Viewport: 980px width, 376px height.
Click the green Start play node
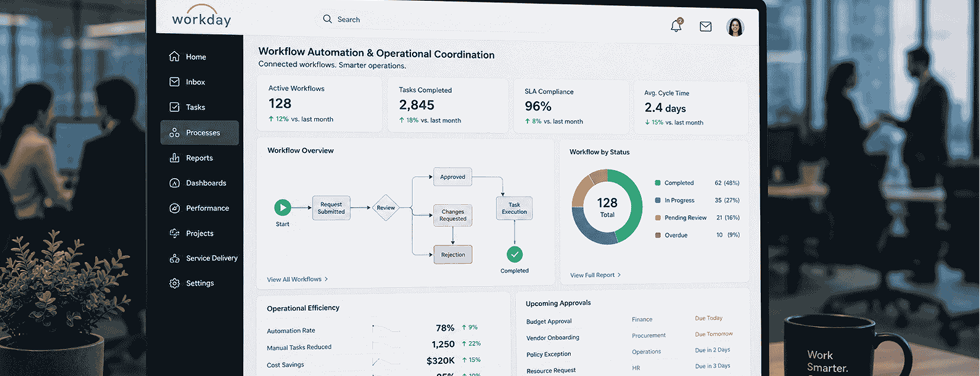pyautogui.click(x=282, y=207)
